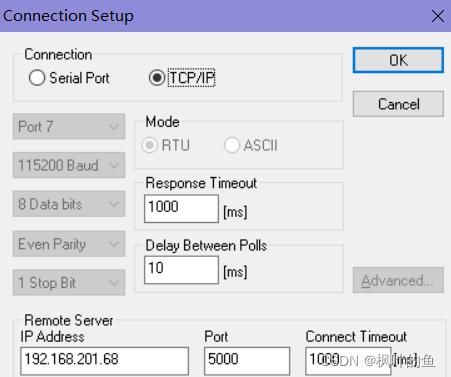The image size is (451, 377).
Task: Expand the Even Parity dropdown
Action: point(69,244)
